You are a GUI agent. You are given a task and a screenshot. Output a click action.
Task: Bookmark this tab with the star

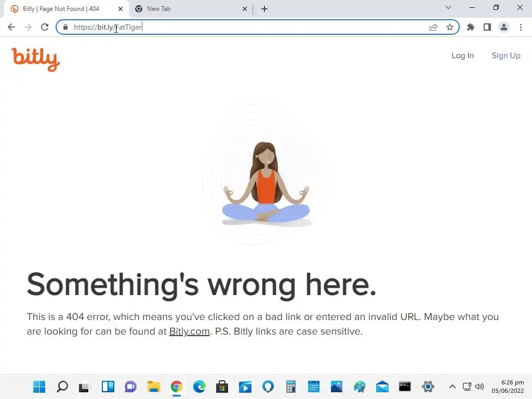click(x=450, y=27)
